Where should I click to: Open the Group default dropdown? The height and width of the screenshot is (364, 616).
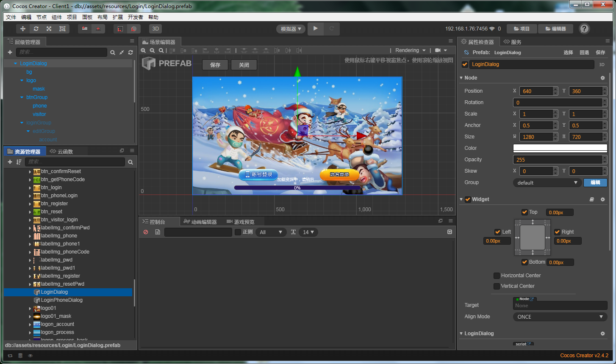(x=547, y=182)
